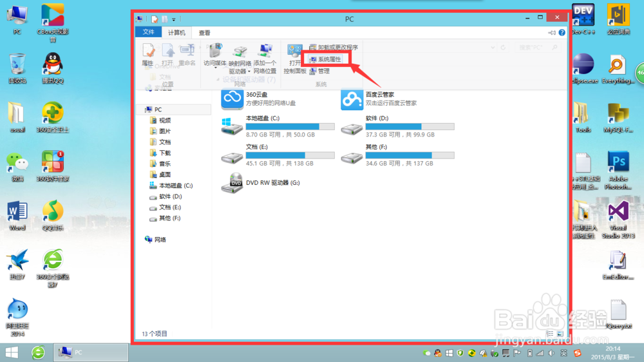The image size is (644, 362).
Task: Click the 打开 (Open) ribbon icon next to 属性
Action: pos(167,55)
